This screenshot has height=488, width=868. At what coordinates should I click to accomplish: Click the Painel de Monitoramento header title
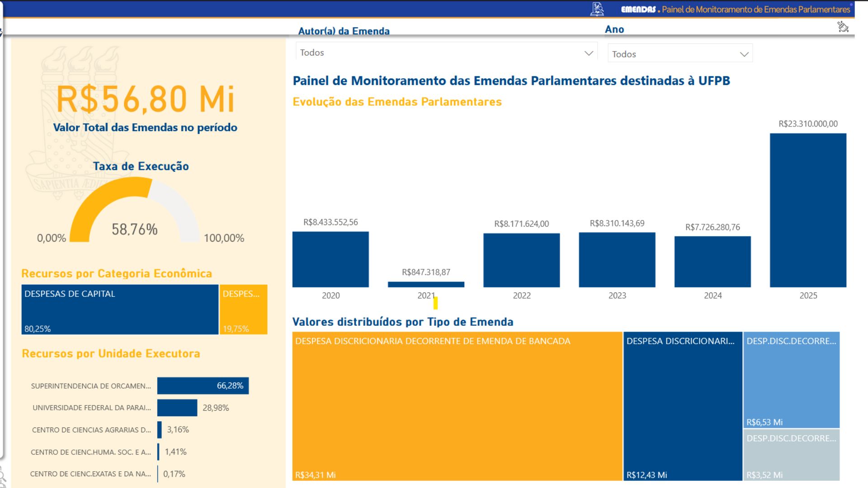click(755, 9)
